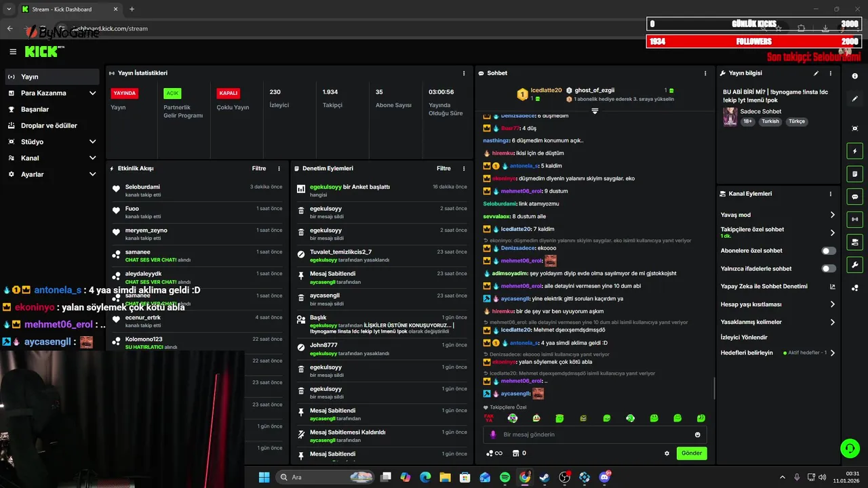Click the 18+ tag in stream info
The image size is (868, 488).
click(x=747, y=121)
